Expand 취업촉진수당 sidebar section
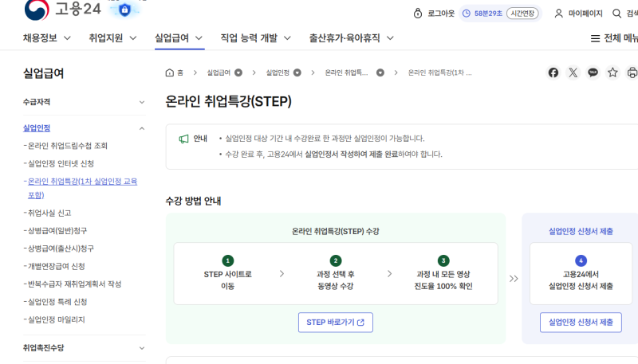The image size is (638, 364). coord(85,348)
